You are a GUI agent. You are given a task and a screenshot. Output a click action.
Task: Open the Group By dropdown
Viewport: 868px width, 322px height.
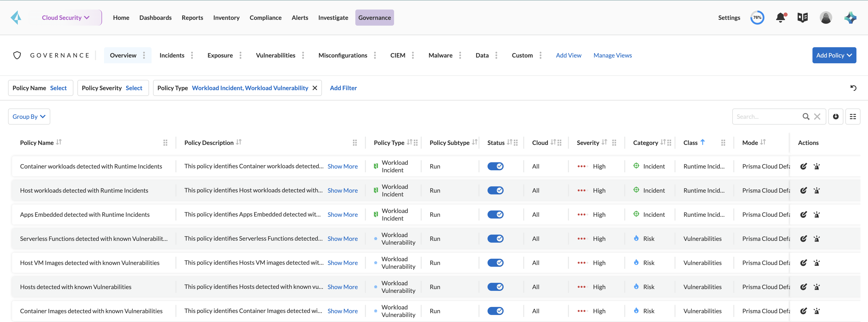pos(29,117)
